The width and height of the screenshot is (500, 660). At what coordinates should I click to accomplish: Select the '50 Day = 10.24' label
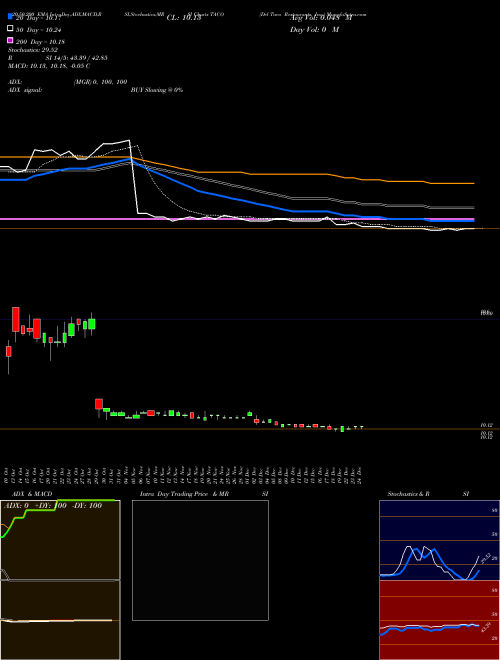click(x=39, y=30)
